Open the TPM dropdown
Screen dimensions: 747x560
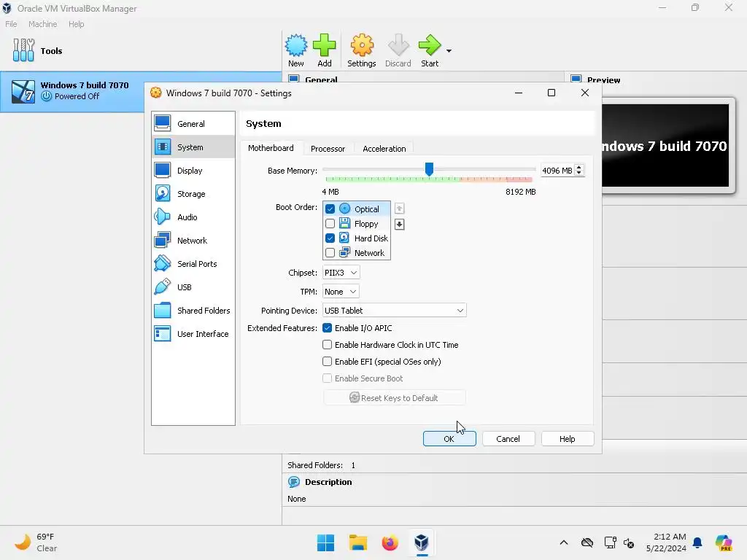pyautogui.click(x=341, y=292)
